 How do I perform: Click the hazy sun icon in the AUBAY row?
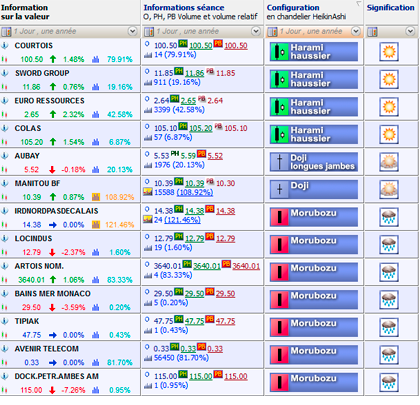[389, 162]
